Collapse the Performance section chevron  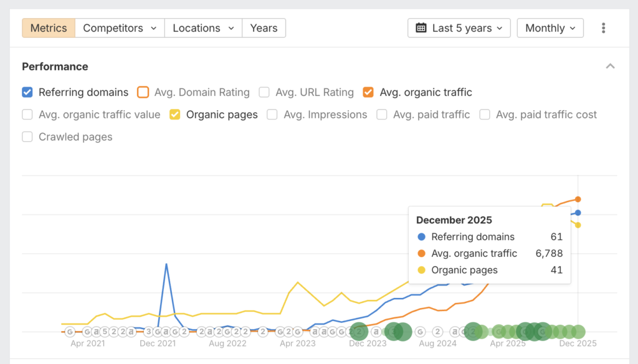tap(611, 67)
